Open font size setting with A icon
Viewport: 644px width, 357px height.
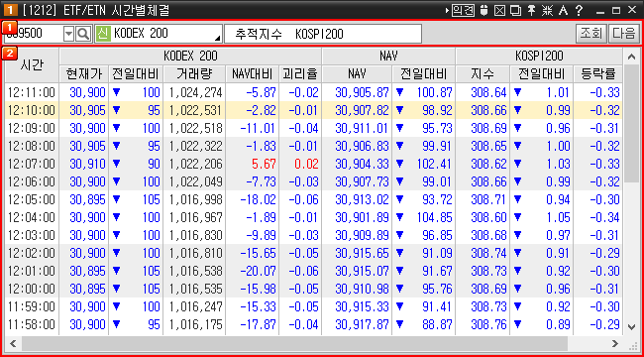[563, 10]
